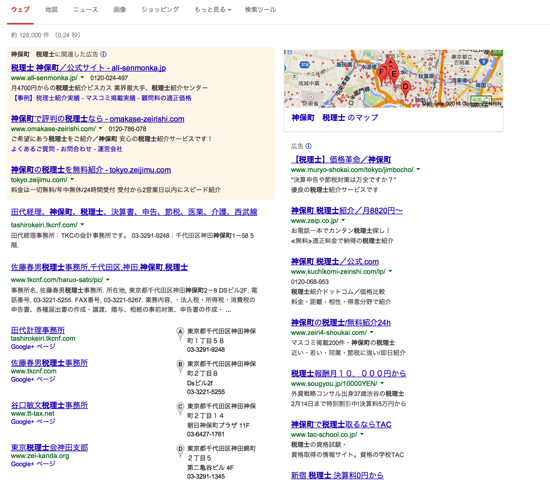
Task: Open the 運営会社 sitelink
Action: (x=110, y=149)
